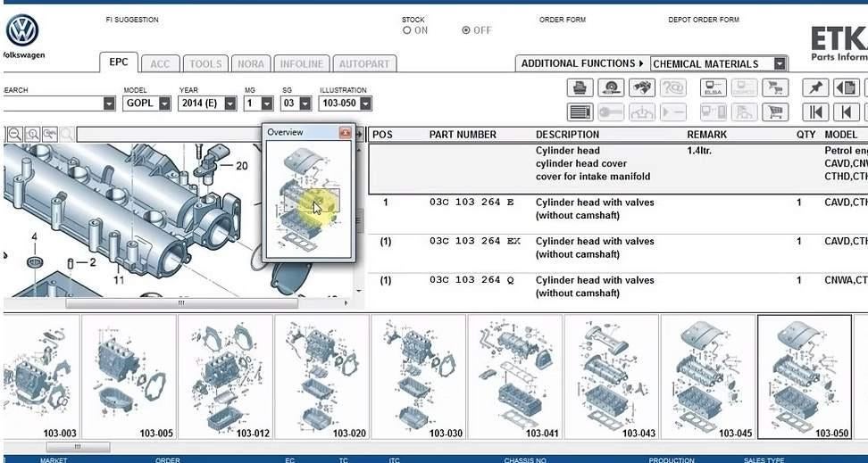
Task: Jump to first record arrow icon
Action: (x=814, y=112)
